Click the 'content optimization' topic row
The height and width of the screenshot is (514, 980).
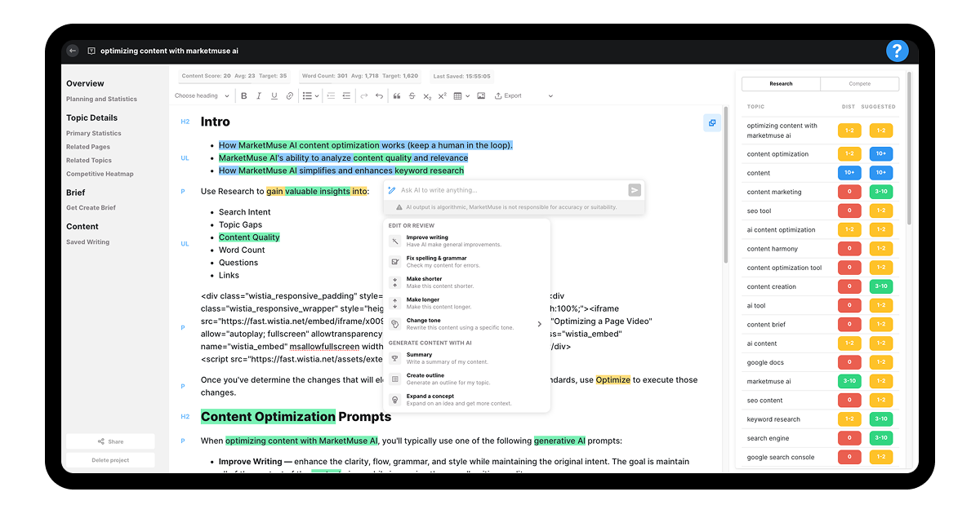(820, 153)
